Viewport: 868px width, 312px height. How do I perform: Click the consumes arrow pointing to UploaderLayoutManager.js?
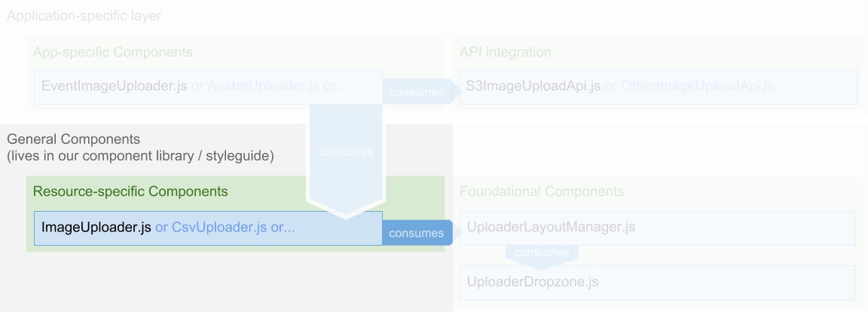click(418, 233)
